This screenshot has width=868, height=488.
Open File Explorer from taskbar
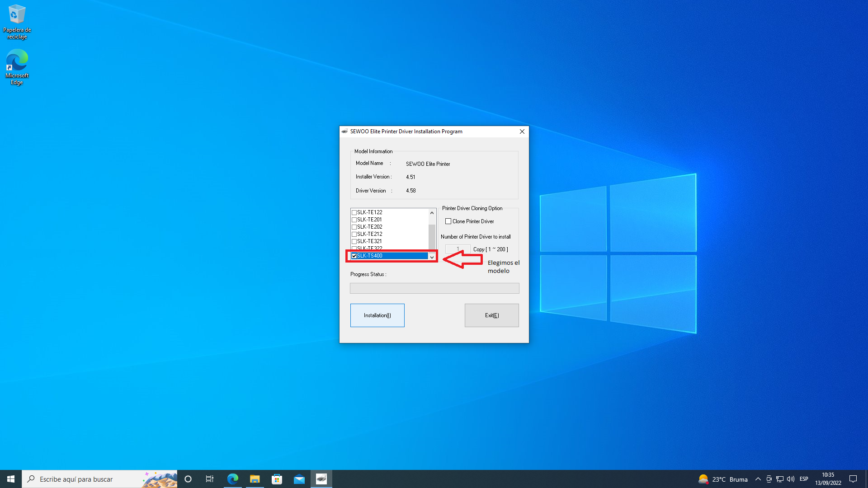255,479
